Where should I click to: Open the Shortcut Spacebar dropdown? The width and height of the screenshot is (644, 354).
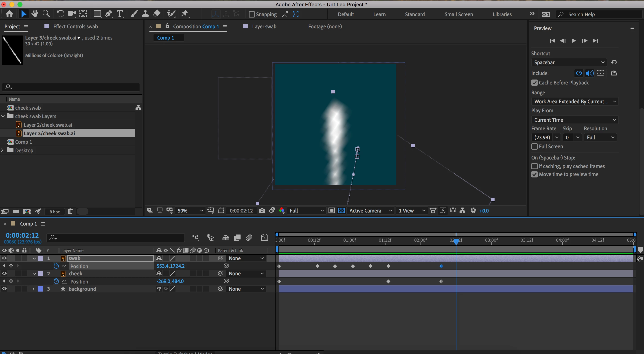point(569,62)
